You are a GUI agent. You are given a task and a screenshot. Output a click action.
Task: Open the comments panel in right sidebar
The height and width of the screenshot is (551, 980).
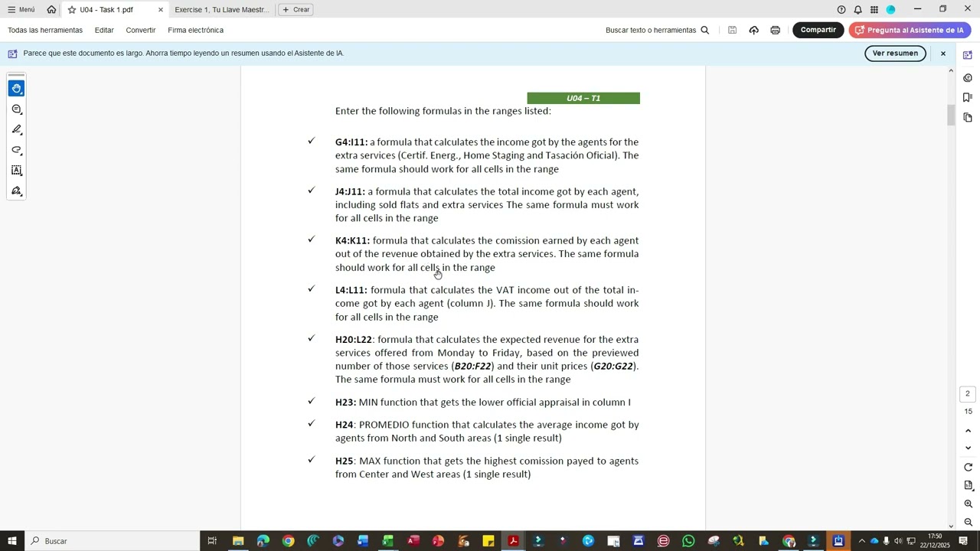point(968,77)
